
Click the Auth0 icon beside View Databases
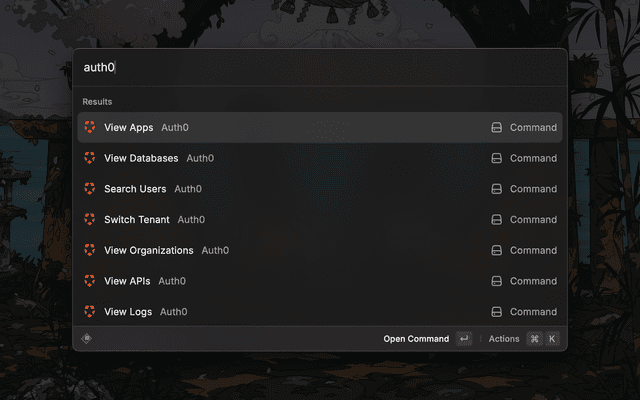pyautogui.click(x=89, y=158)
